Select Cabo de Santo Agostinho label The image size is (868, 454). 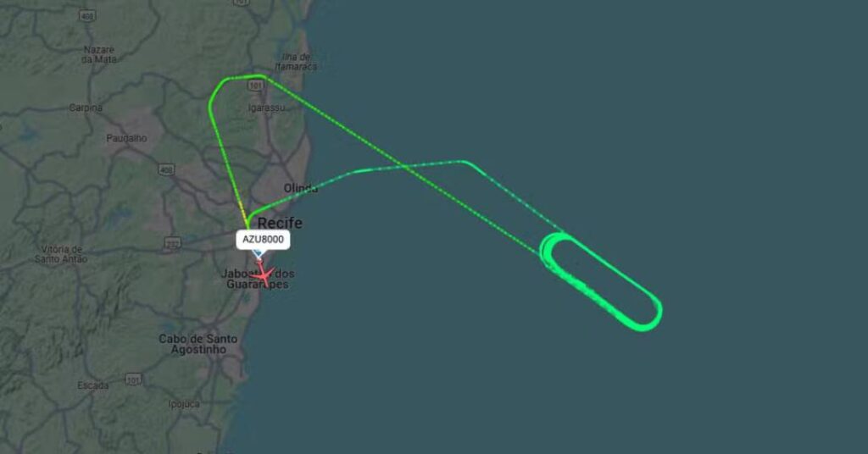(x=198, y=344)
